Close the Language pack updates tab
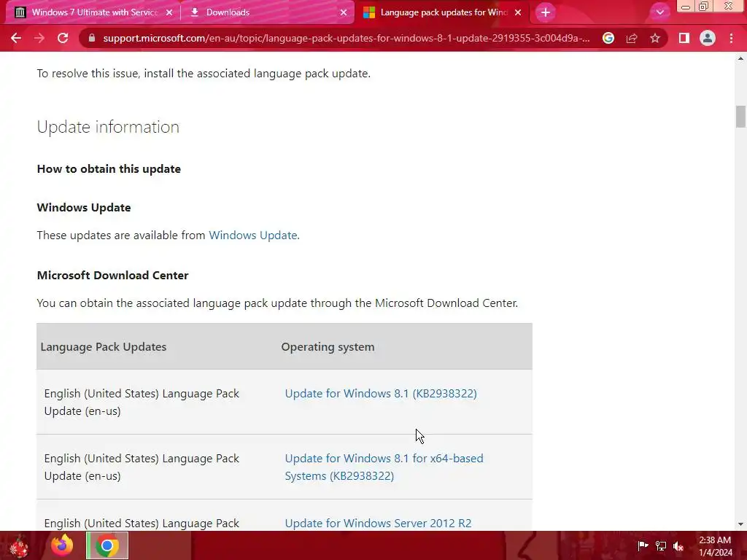Screen dimensions: 747x560 click(518, 13)
